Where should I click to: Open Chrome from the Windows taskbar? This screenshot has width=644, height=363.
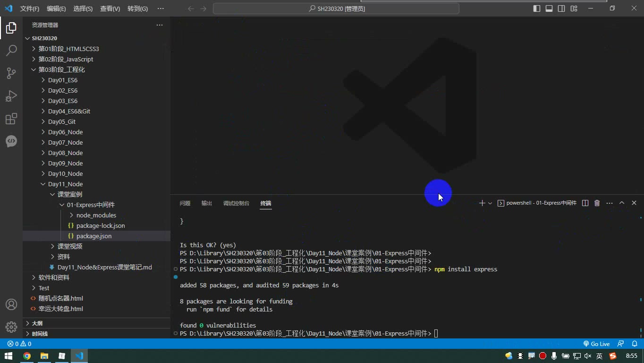point(27,356)
